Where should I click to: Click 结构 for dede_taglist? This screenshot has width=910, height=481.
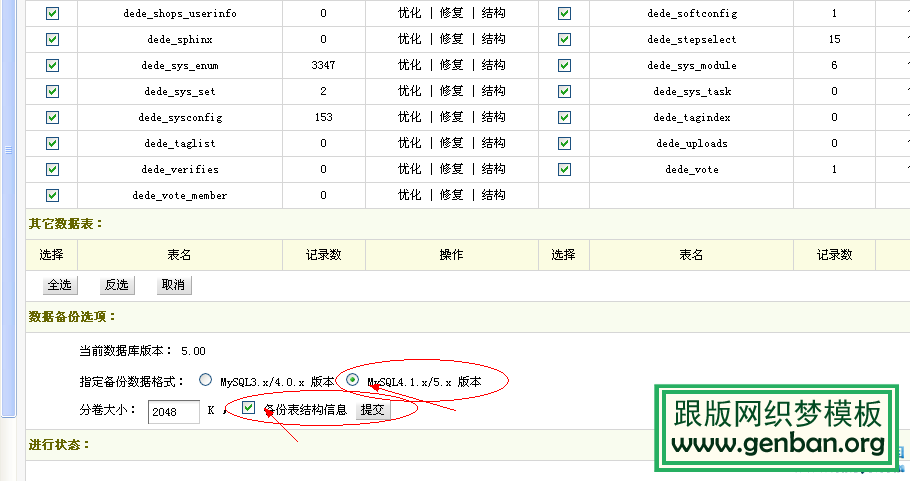[493, 143]
